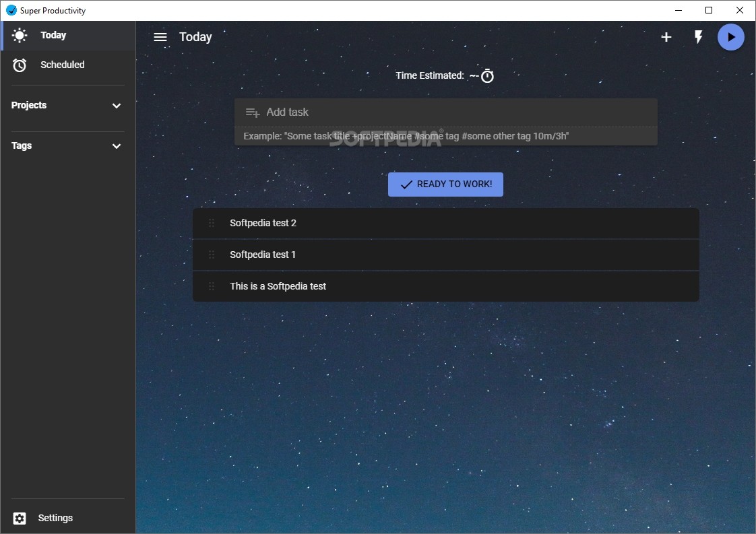
Task: Click the Settings gear icon
Action: (x=20, y=518)
